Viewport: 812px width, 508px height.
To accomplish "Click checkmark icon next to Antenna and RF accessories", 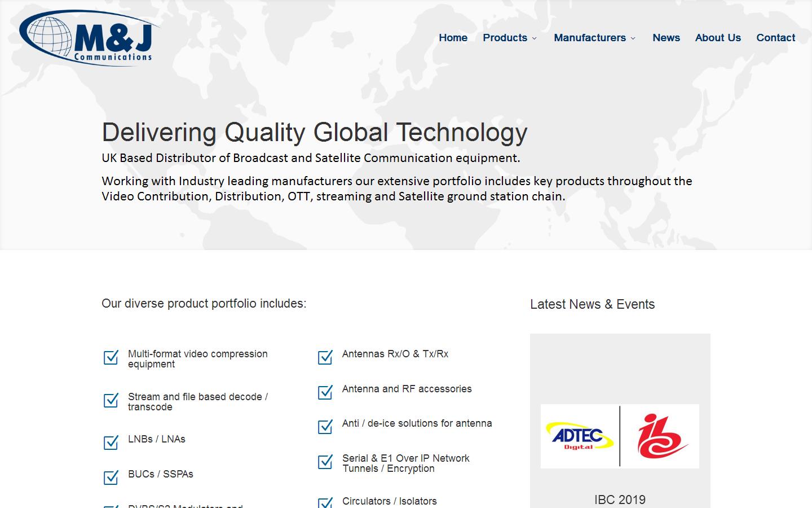I will [325, 392].
